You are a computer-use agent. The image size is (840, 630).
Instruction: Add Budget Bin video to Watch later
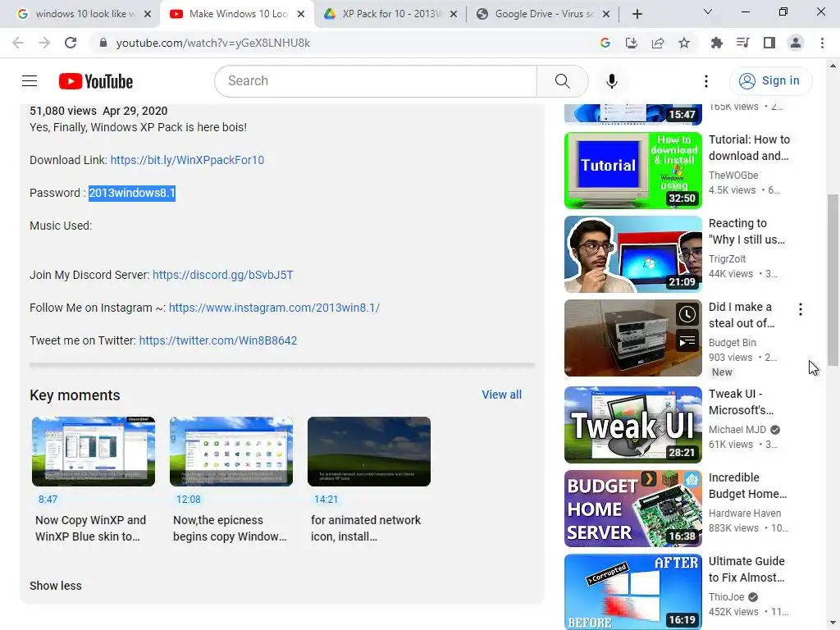(x=687, y=314)
